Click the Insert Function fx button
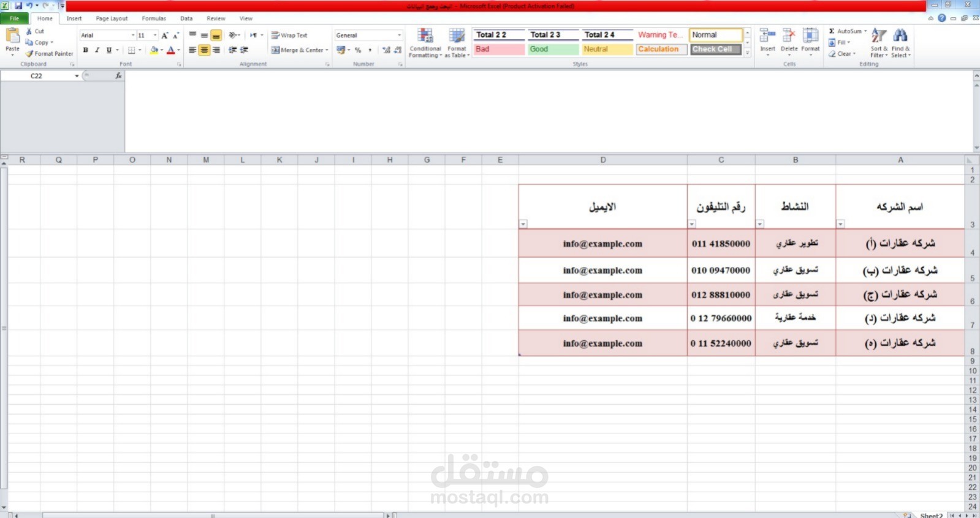980x518 pixels. click(118, 76)
